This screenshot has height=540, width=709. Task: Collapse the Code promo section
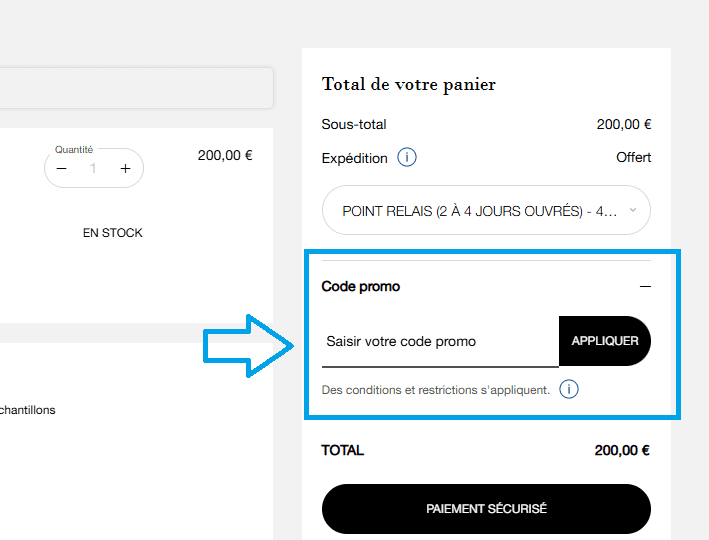coord(645,286)
